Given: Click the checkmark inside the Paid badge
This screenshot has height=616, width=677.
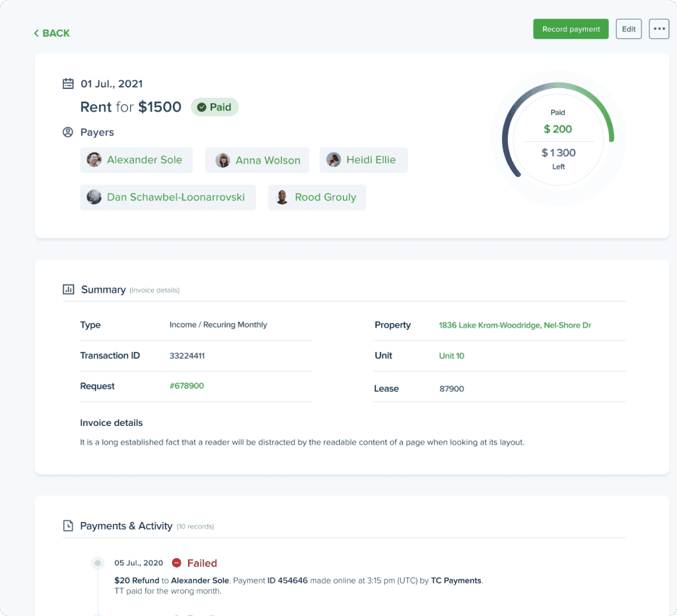Looking at the screenshot, I should pyautogui.click(x=202, y=106).
